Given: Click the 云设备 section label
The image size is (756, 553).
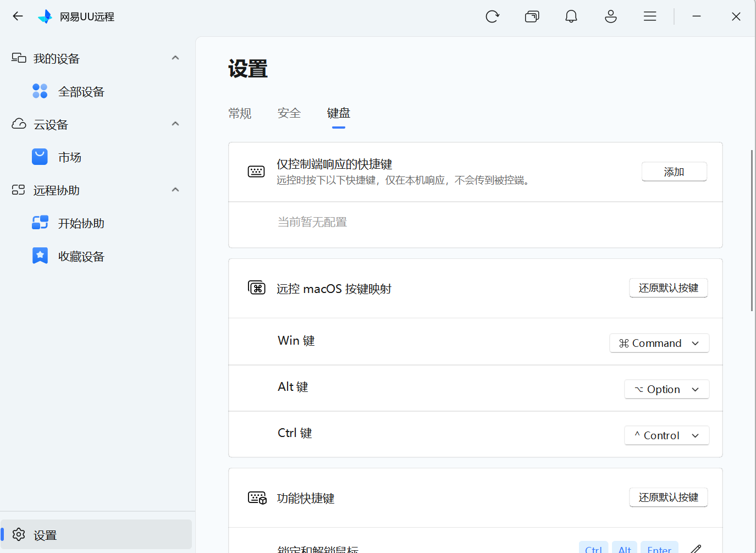Looking at the screenshot, I should [51, 124].
